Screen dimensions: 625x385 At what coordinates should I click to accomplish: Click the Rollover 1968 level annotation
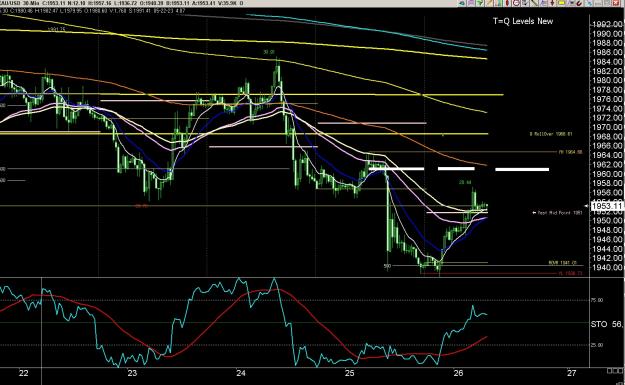tap(551, 134)
